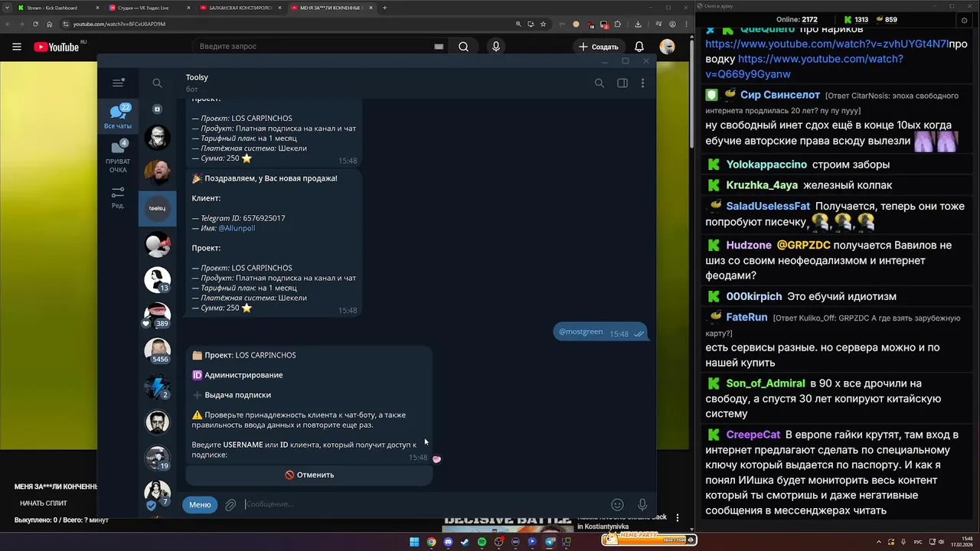Reload the page in Chrome
Image resolution: width=980 pixels, height=551 pixels.
[x=35, y=24]
